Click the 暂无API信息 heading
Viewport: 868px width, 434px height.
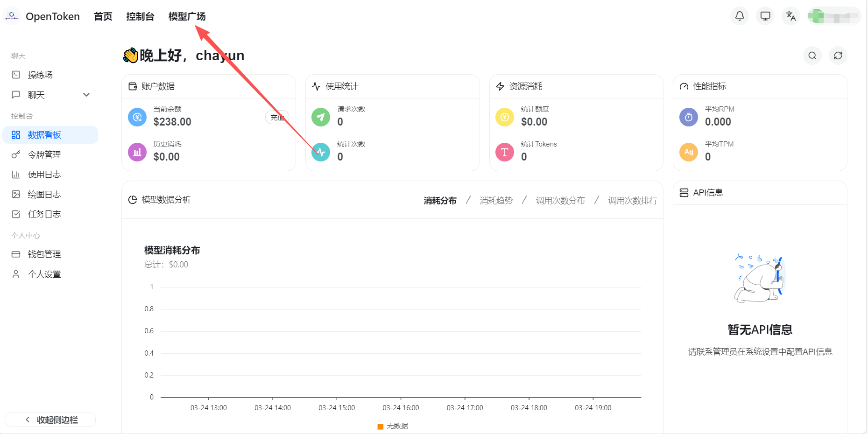(x=760, y=330)
